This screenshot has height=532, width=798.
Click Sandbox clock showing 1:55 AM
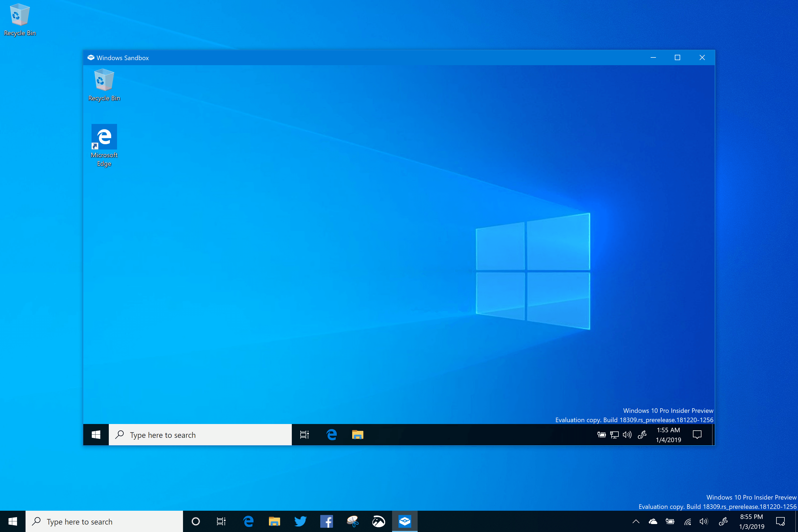668,435
